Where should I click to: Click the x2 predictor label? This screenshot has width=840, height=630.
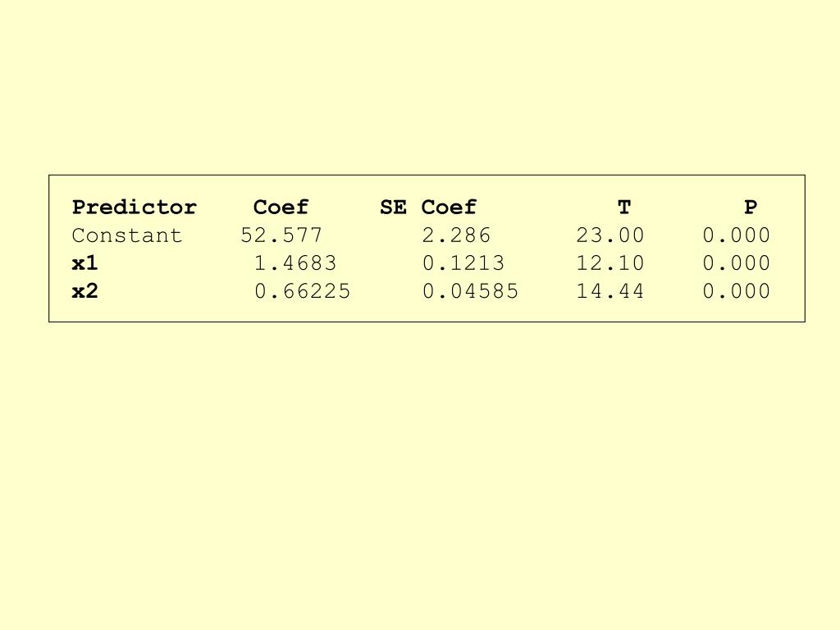(x=85, y=291)
